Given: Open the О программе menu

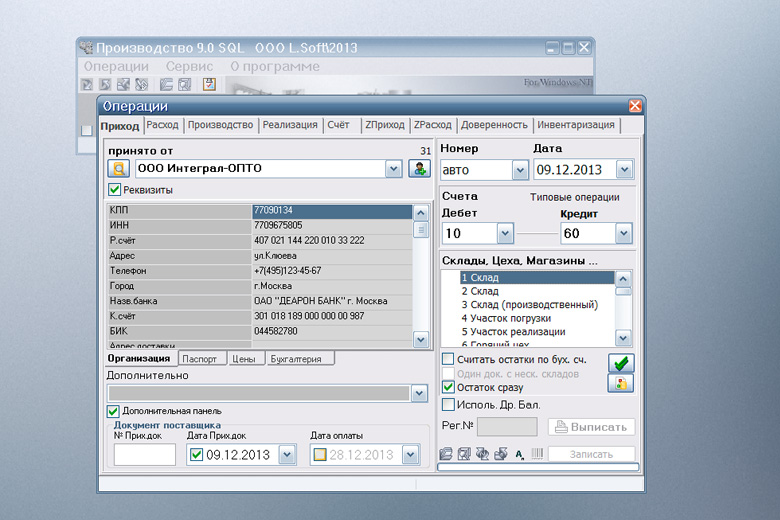Looking at the screenshot, I should pos(275,67).
